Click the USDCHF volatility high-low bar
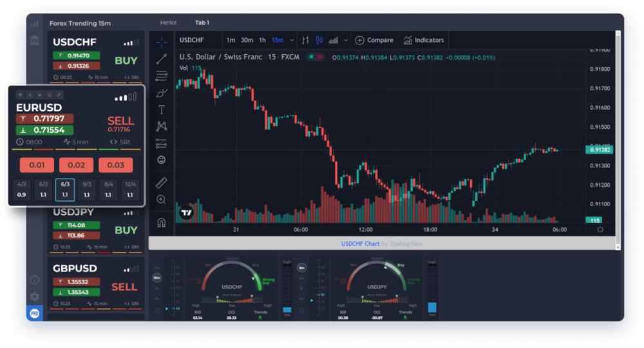Screen dimensions: 644x348 (287, 289)
